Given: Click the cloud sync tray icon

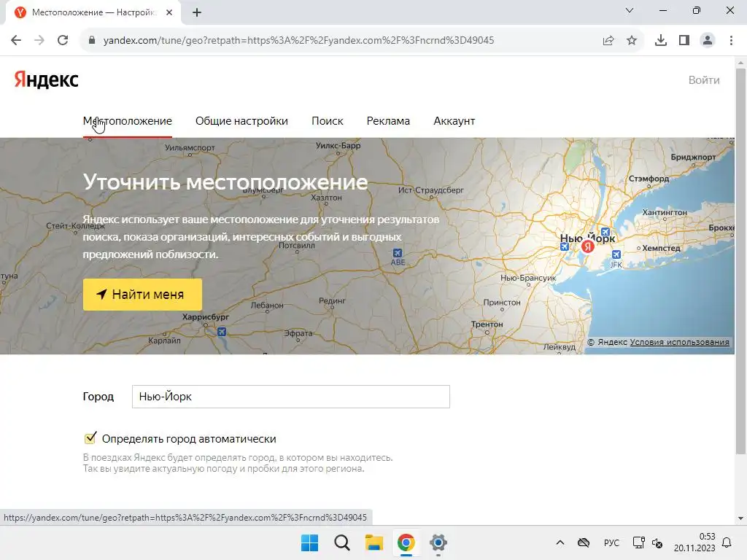Looking at the screenshot, I should (584, 542).
